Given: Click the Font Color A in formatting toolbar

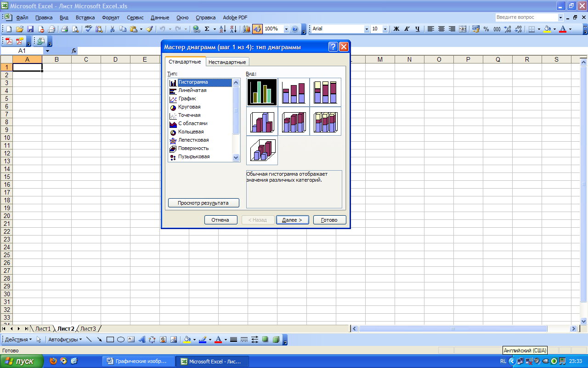Looking at the screenshot, I should 563,29.
